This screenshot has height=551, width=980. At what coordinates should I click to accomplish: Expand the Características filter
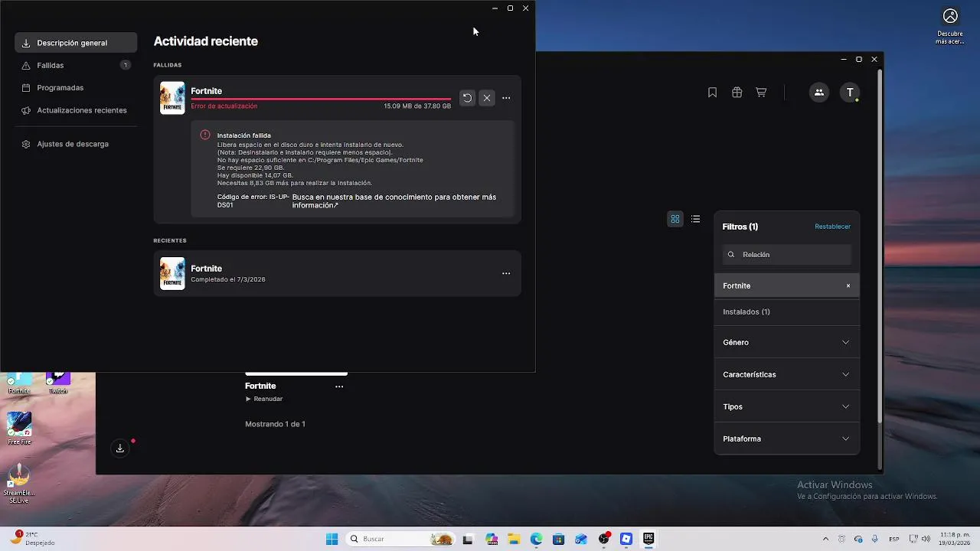[787, 374]
